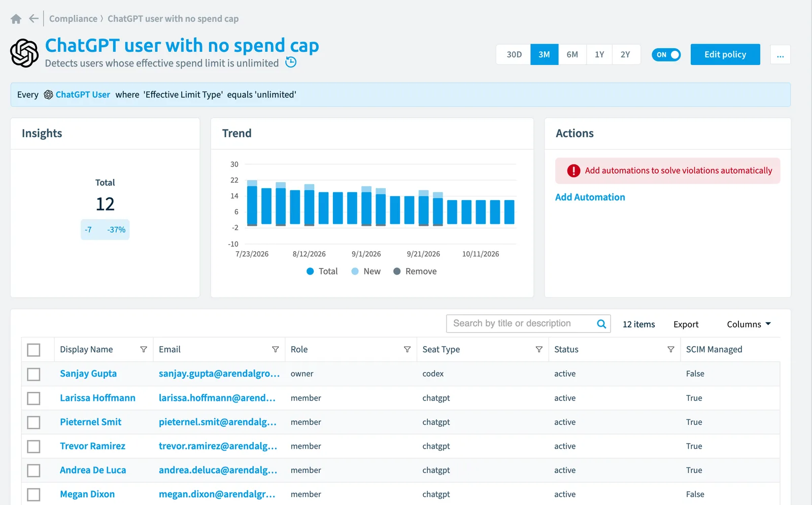The image size is (812, 505).
Task: Click the Edit policy button
Action: 725,54
